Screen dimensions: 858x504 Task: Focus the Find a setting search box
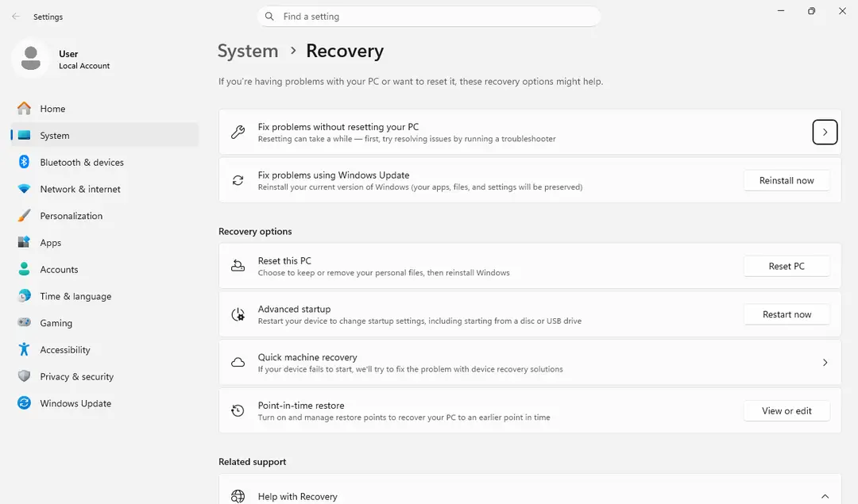coord(428,17)
